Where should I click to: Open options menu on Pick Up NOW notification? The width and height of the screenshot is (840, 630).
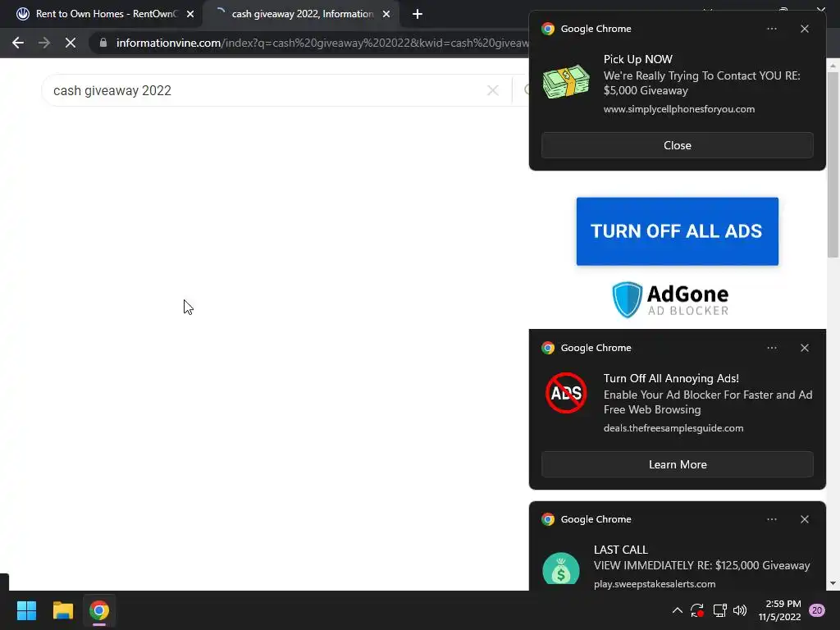coord(772,29)
